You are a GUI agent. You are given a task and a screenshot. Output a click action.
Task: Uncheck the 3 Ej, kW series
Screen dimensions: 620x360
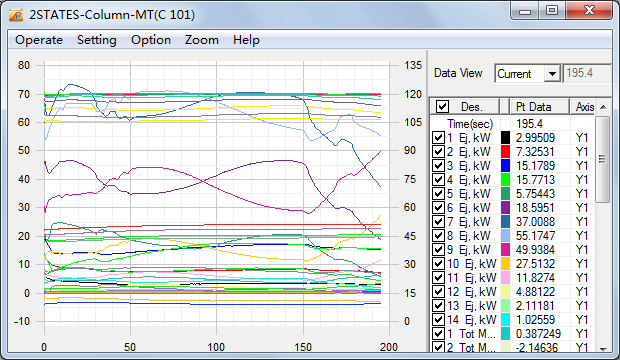pyautogui.click(x=438, y=166)
